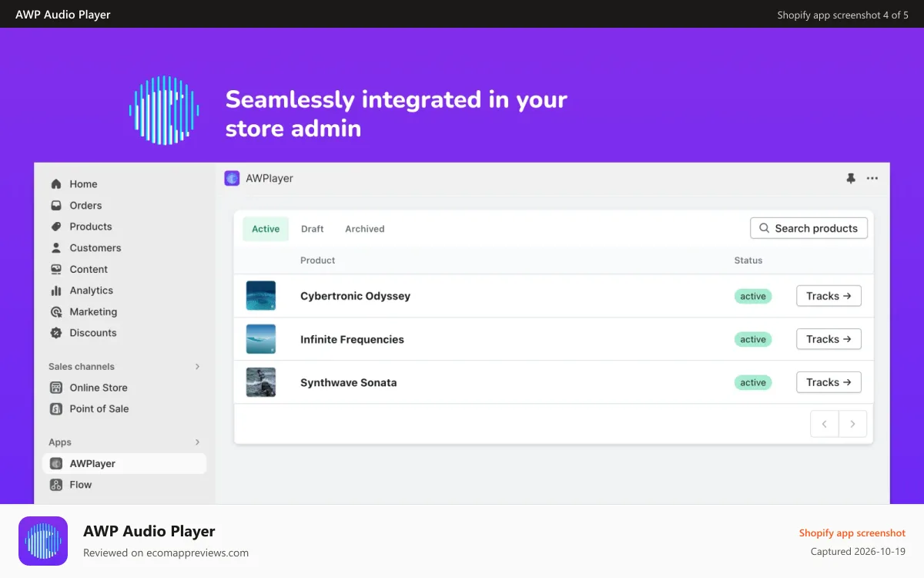Image resolution: width=924 pixels, height=578 pixels.
Task: Click the active badge for Infinite Frequencies
Action: pyautogui.click(x=753, y=339)
